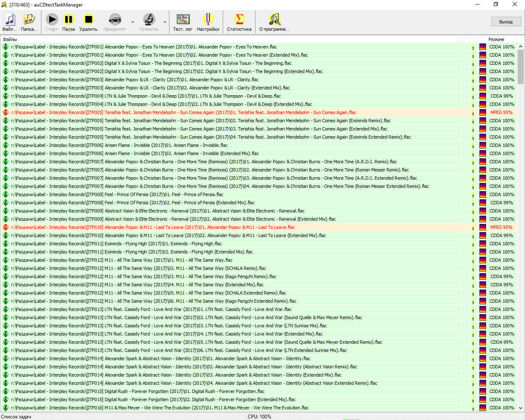Image resolution: width=525 pixels, height=420 pixels.
Task: Select 01. Arisen Flame - Invisible.flac row
Action: point(259,145)
